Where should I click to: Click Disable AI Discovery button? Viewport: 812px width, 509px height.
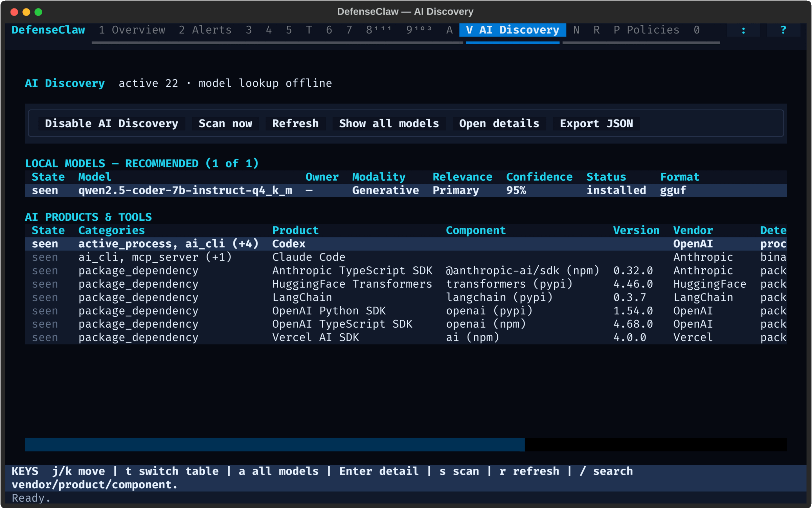[x=112, y=124]
